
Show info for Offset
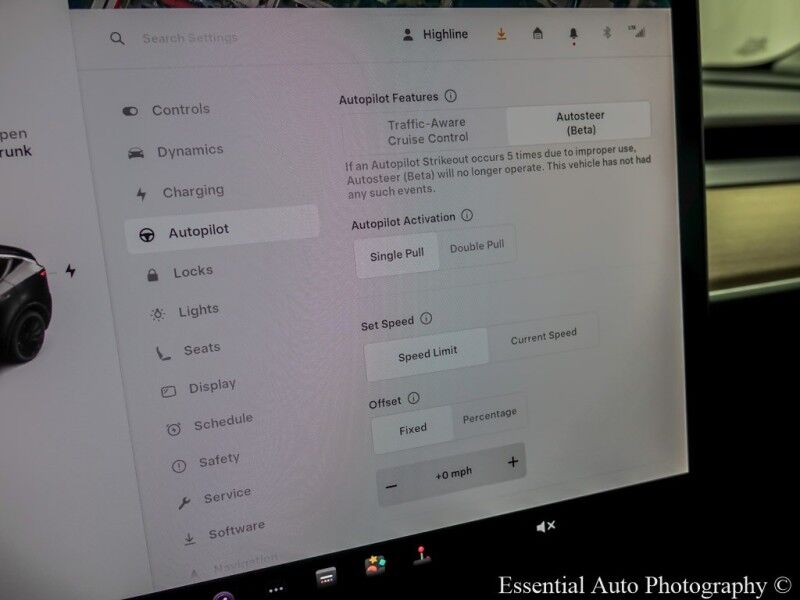pyautogui.click(x=414, y=398)
